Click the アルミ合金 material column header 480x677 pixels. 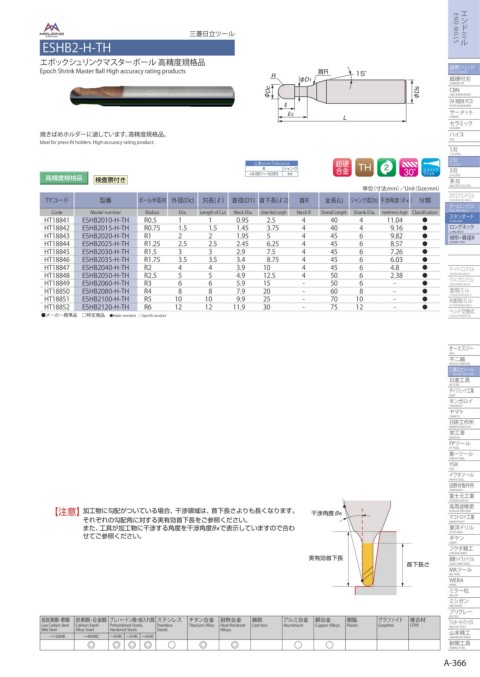pos(298,625)
